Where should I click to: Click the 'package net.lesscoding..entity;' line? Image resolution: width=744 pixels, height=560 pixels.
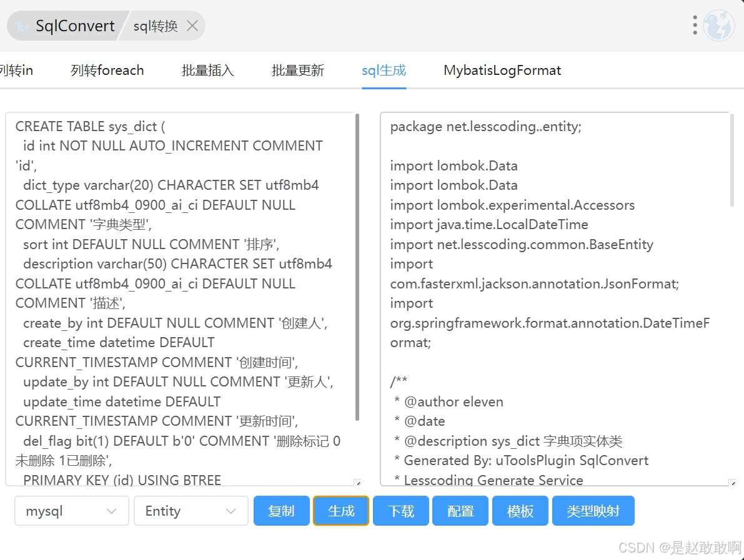(485, 127)
